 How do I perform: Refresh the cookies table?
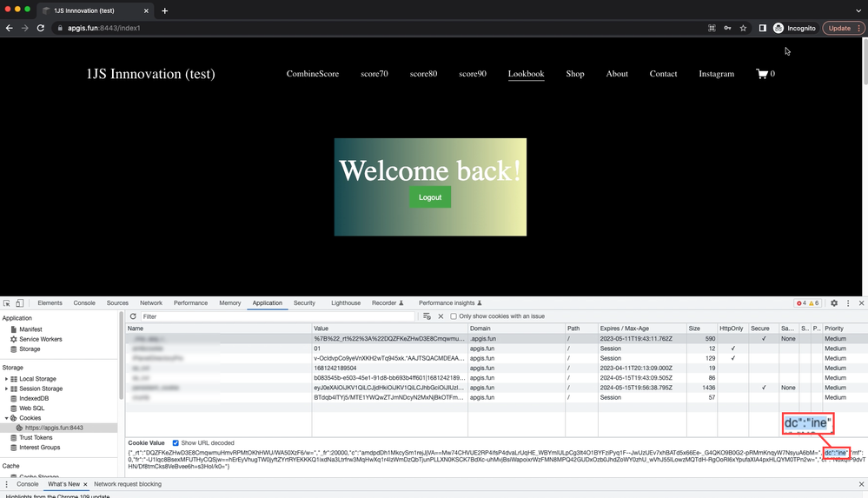(x=133, y=316)
